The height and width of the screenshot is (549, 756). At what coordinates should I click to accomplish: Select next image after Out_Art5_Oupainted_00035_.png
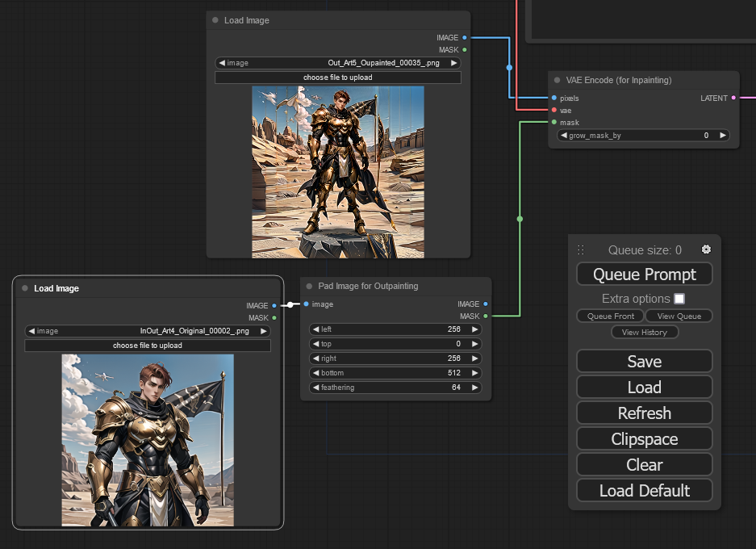453,63
